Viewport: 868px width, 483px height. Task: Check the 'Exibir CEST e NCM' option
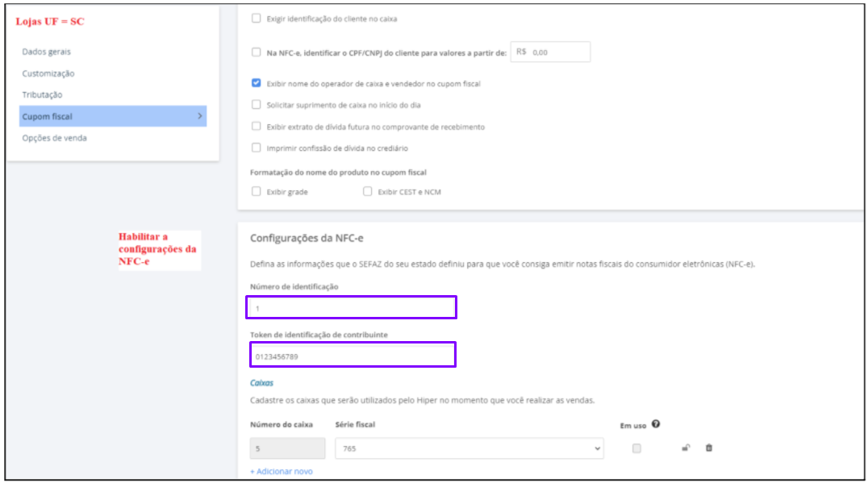(368, 192)
